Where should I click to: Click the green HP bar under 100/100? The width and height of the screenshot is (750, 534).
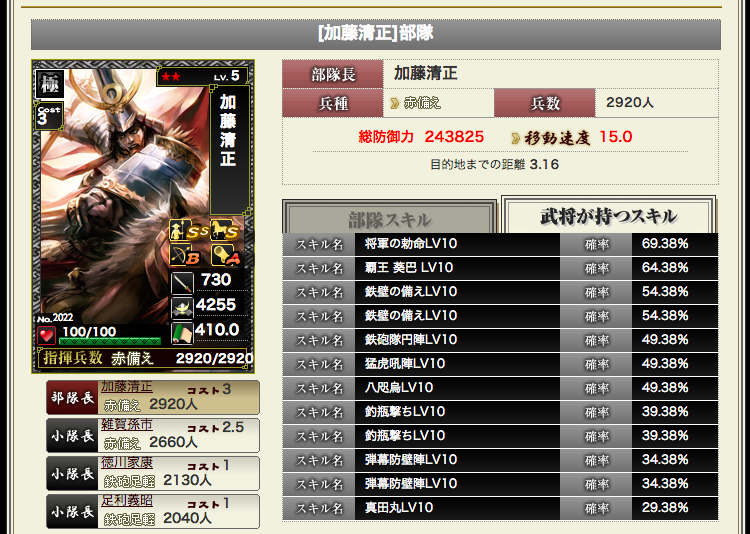coord(110,341)
